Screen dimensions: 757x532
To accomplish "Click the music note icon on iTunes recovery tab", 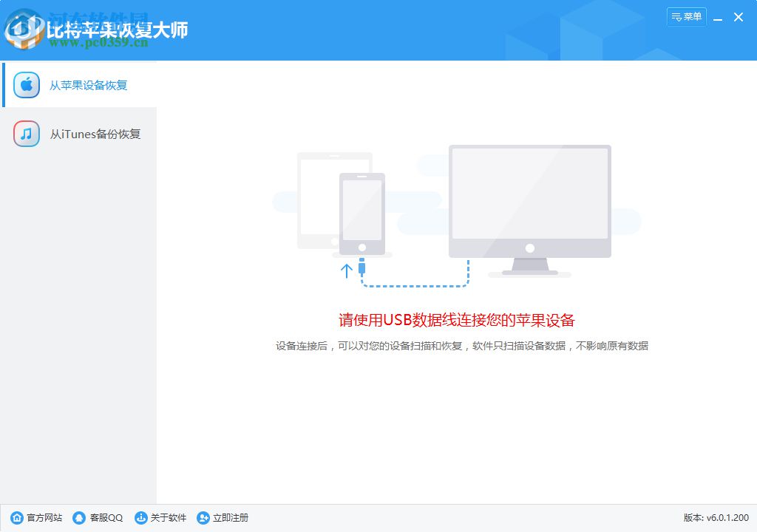I will [x=26, y=134].
